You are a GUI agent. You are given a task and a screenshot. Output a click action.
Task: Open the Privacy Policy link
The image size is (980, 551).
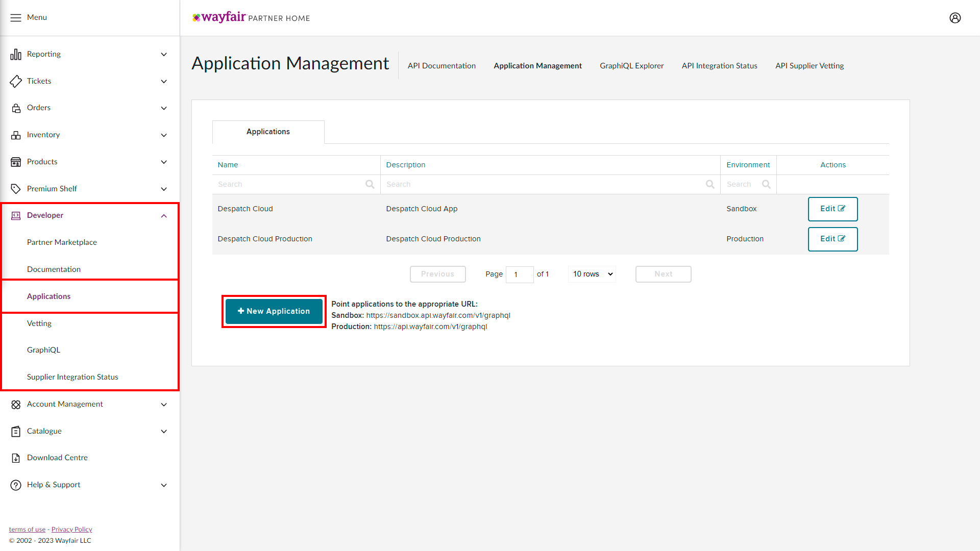coord(71,530)
